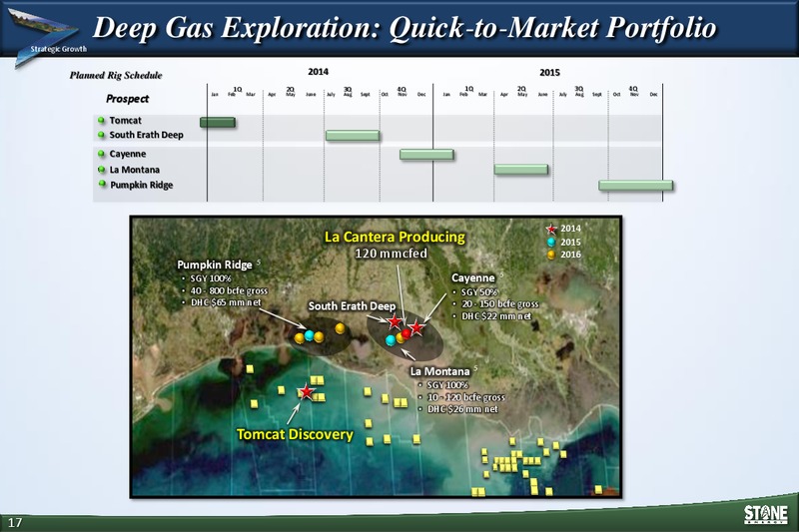This screenshot has width=799, height=532.
Task: Click the La Montana map label
Action: [439, 371]
